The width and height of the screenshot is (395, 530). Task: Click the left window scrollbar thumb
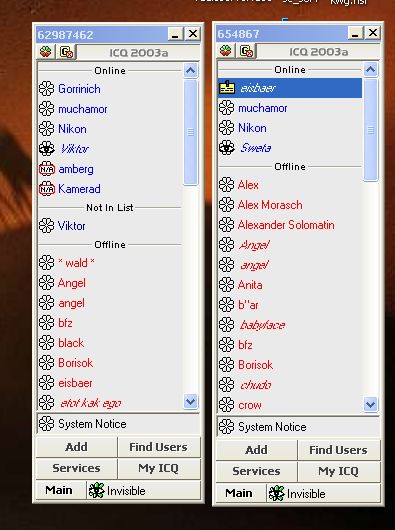pyautogui.click(x=191, y=132)
